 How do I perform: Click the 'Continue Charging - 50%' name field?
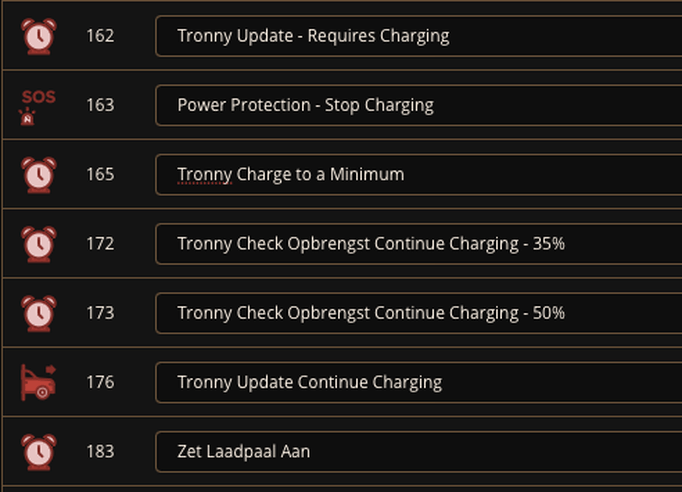(x=418, y=313)
